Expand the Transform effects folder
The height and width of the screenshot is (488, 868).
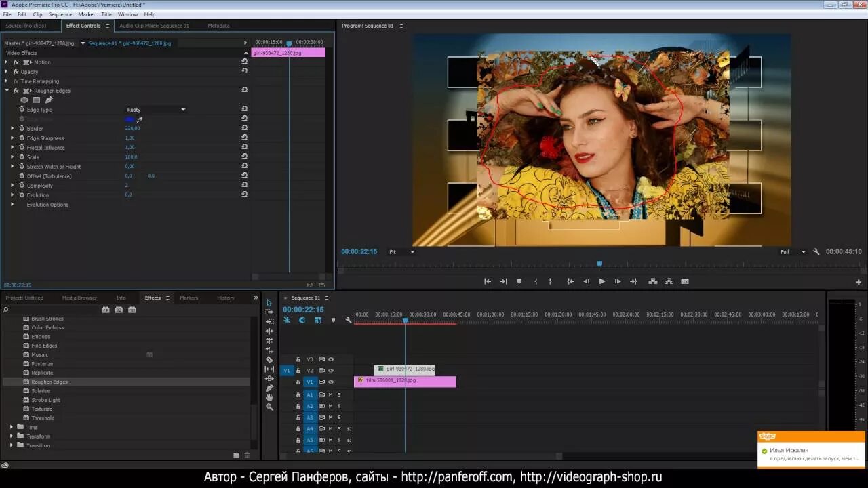point(12,436)
